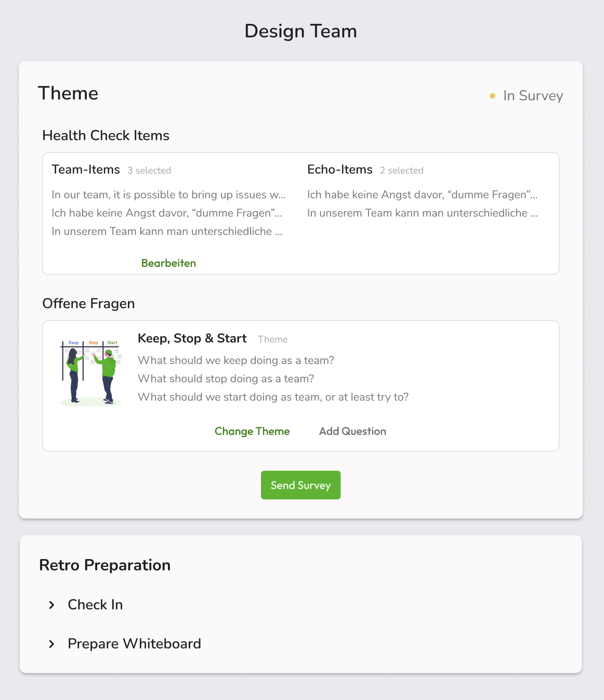
Task: Expand the Prepare Whiteboard chevron arrow
Action: 51,644
